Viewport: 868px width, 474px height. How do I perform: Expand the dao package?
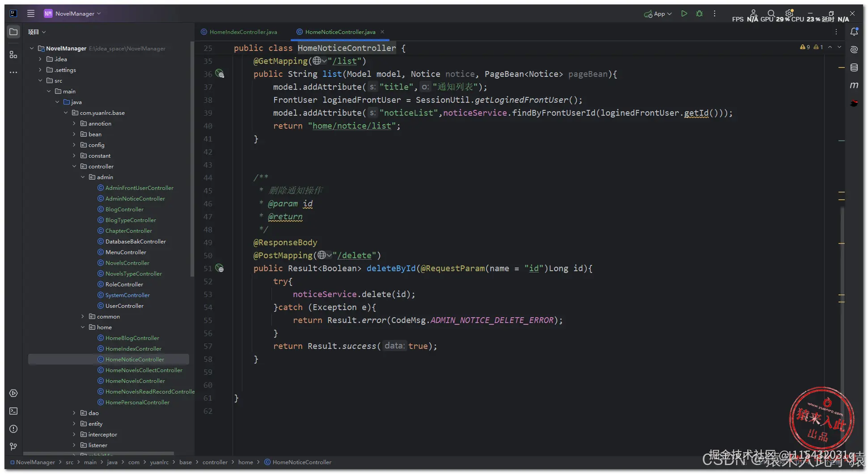74,413
